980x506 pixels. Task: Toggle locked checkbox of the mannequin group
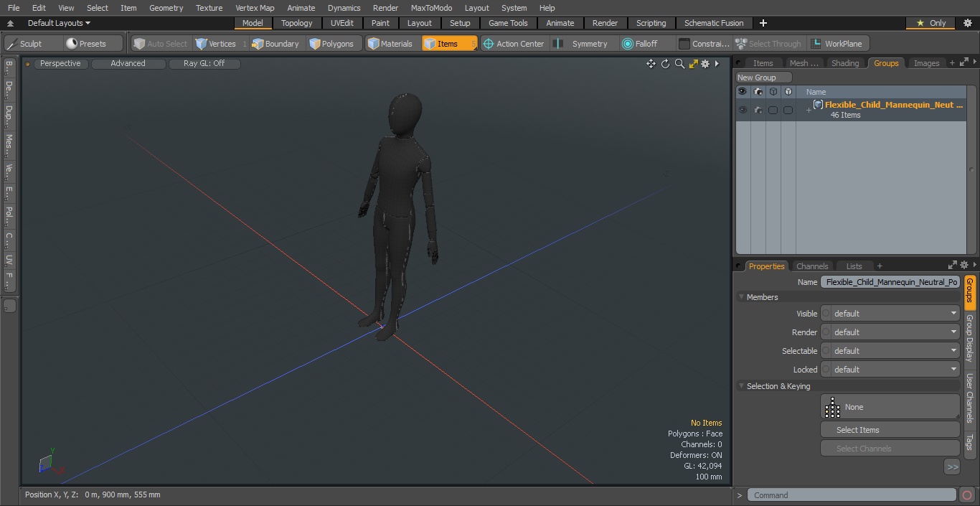tap(788, 110)
